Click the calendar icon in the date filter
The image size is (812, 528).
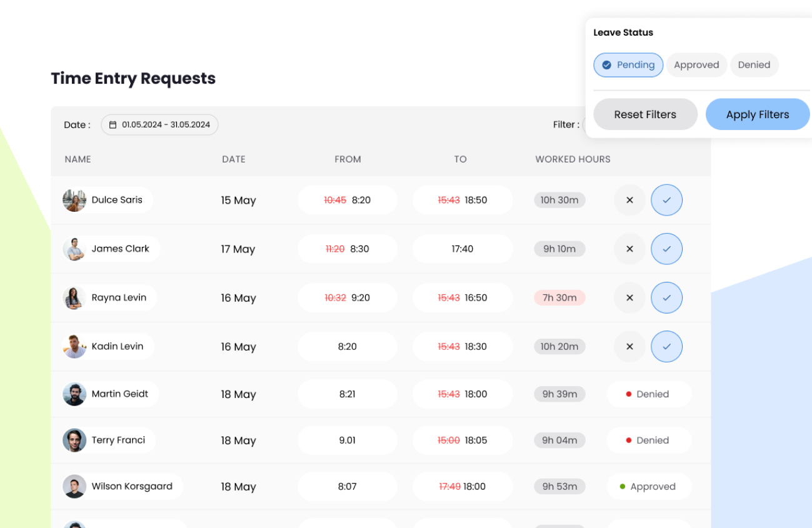tap(113, 124)
